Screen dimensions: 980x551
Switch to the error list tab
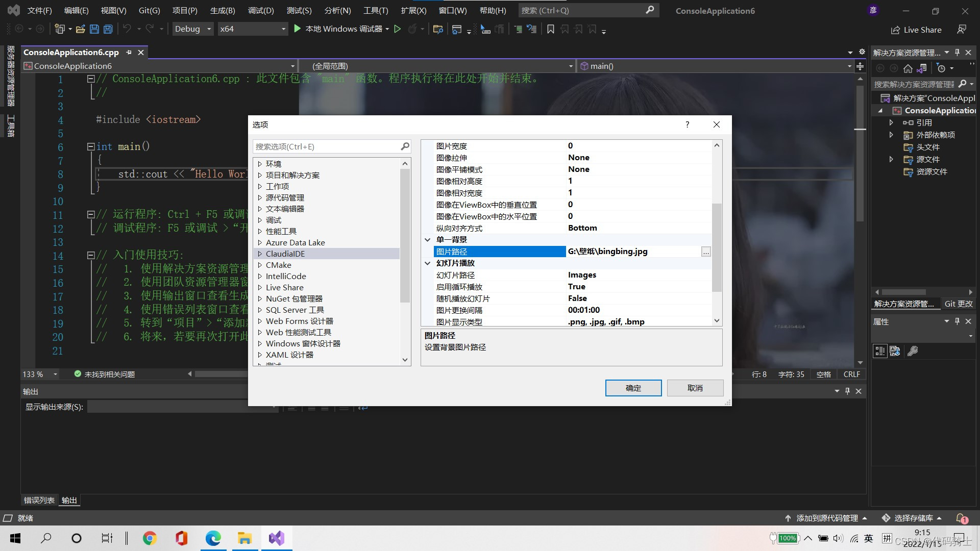point(39,500)
